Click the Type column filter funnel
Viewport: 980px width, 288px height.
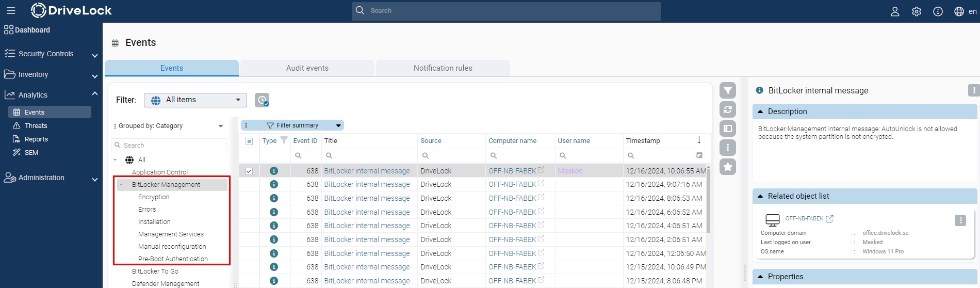tap(284, 140)
